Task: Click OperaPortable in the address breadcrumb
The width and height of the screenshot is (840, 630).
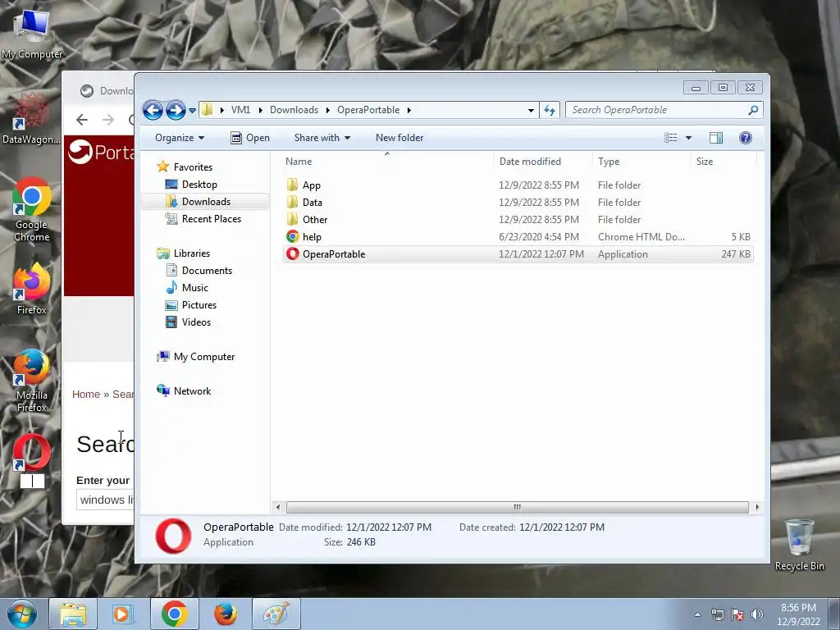Action: 368,110
